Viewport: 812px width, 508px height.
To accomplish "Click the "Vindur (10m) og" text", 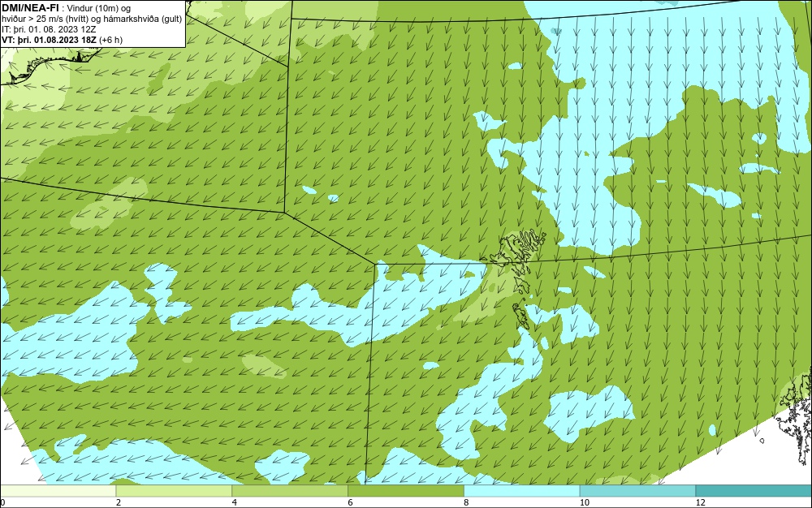I will coord(99,8).
